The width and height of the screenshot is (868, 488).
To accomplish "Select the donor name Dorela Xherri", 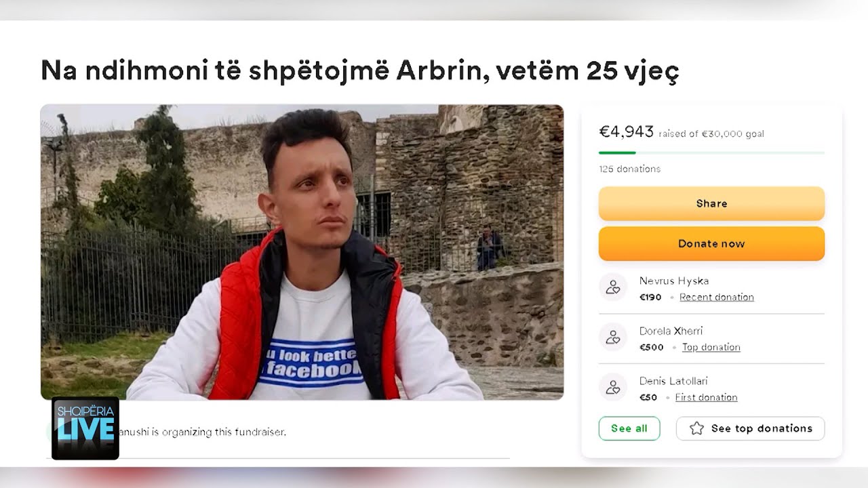I will coord(671,331).
